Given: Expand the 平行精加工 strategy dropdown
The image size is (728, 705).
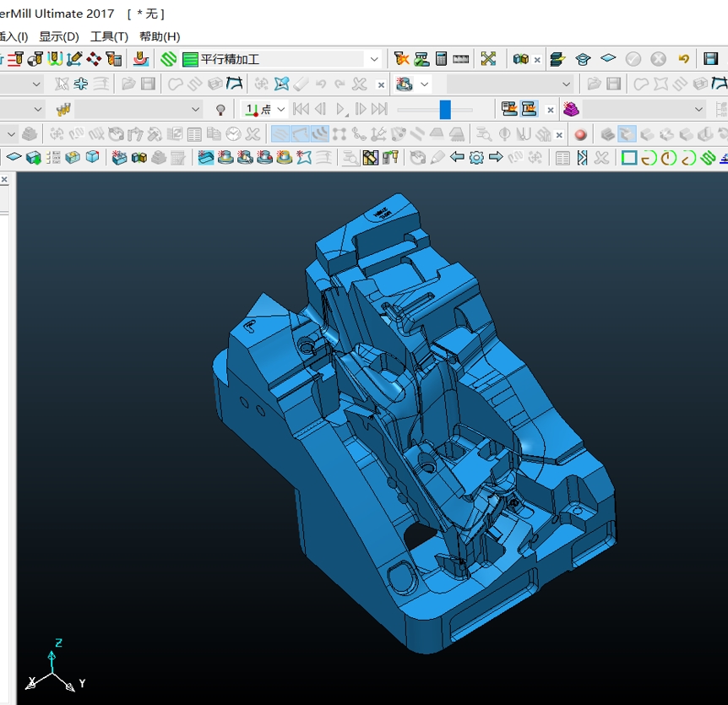Looking at the screenshot, I should pos(374,59).
